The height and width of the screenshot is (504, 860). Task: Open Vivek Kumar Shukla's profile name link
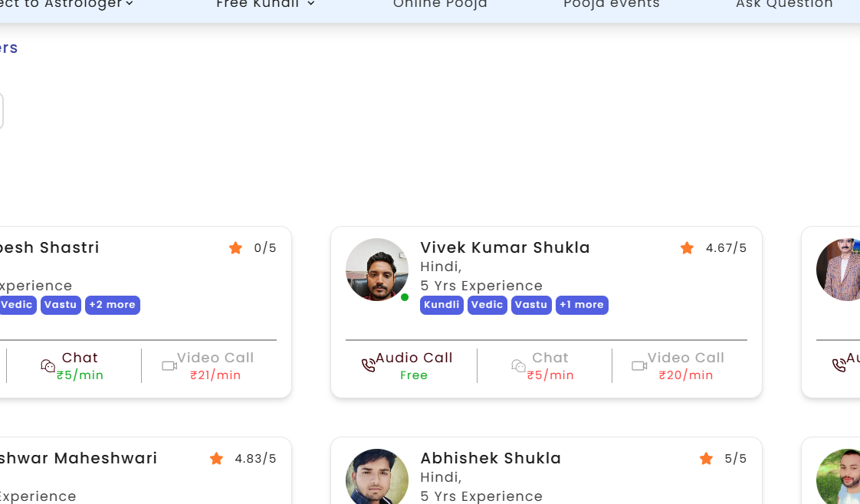click(x=505, y=247)
